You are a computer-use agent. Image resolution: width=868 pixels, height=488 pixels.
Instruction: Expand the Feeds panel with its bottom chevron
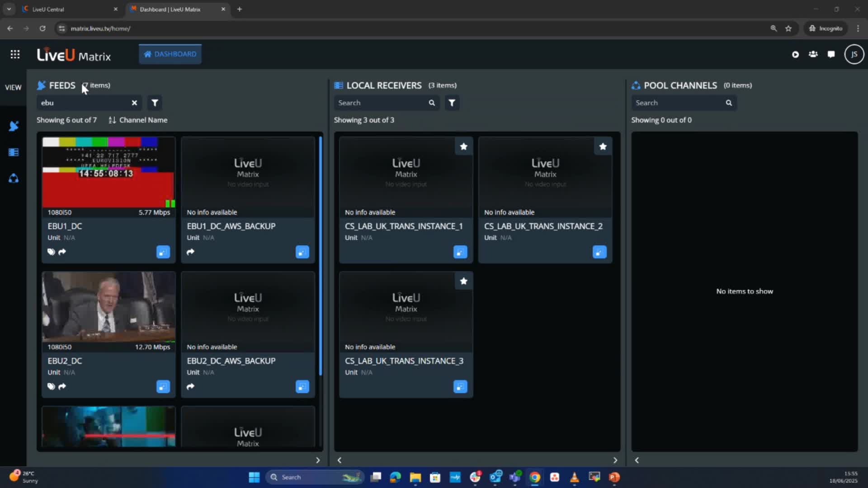(x=318, y=460)
